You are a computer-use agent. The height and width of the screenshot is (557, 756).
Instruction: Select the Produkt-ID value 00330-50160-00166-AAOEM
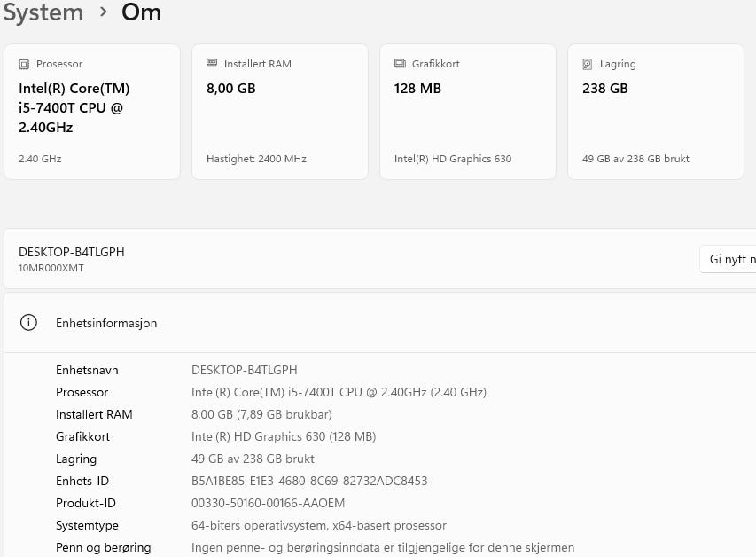(x=268, y=504)
